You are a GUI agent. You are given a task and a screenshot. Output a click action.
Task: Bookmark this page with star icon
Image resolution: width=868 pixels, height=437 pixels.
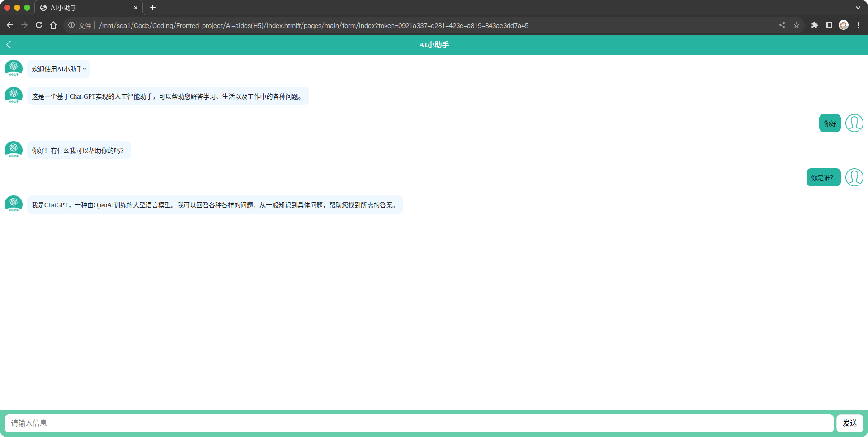click(797, 25)
